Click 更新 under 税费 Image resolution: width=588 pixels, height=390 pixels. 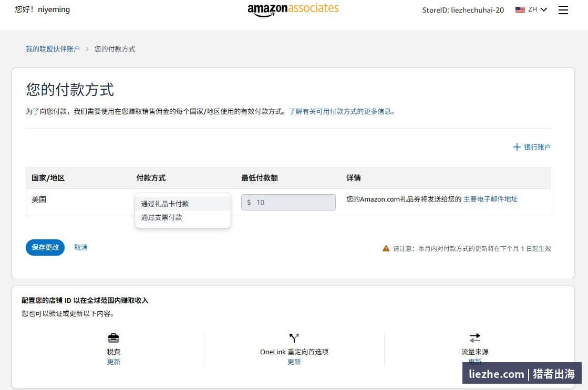point(114,362)
